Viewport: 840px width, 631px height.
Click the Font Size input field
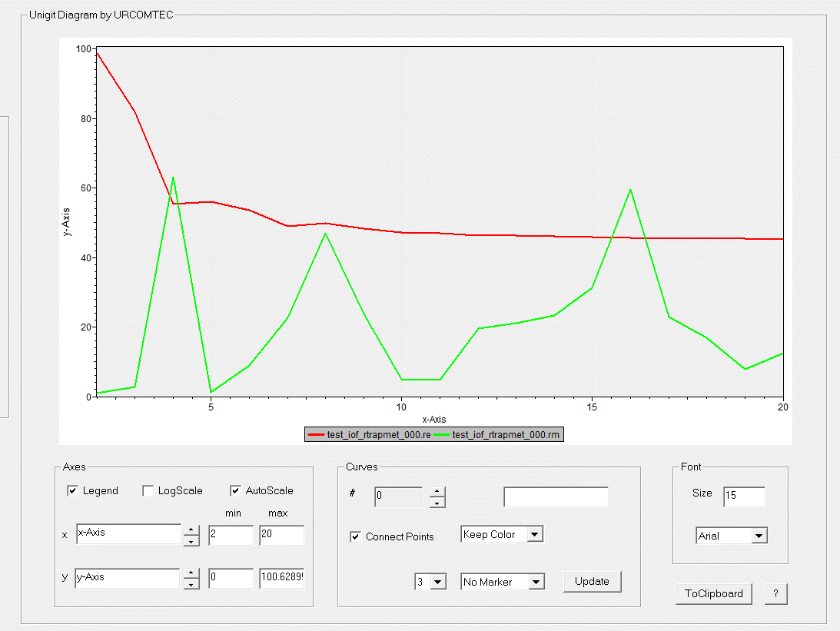click(x=743, y=496)
